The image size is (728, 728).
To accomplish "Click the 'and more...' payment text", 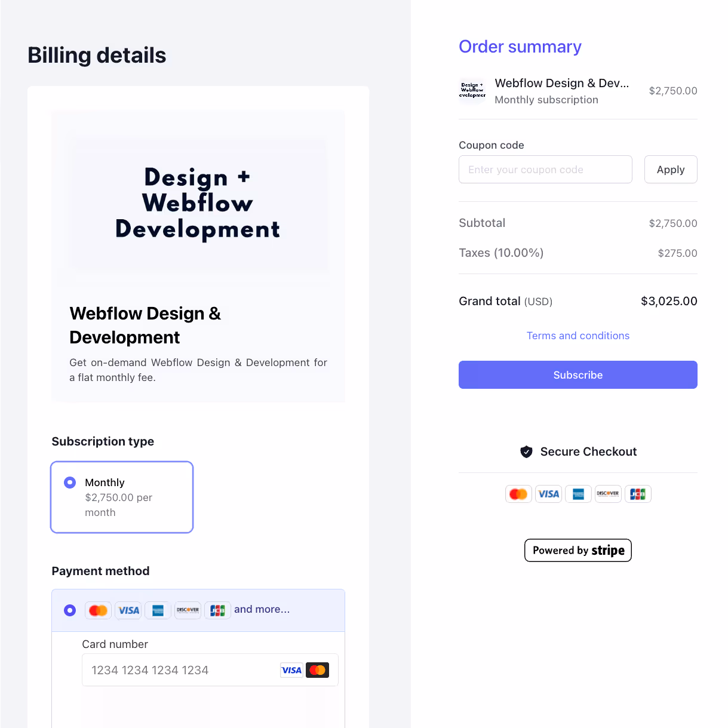I will pos(262,609).
